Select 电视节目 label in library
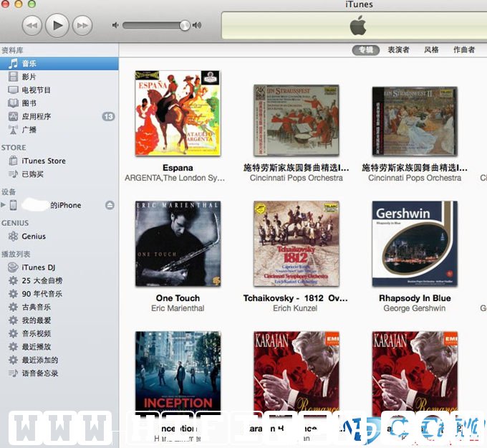The width and height of the screenshot is (487, 448). 36,90
